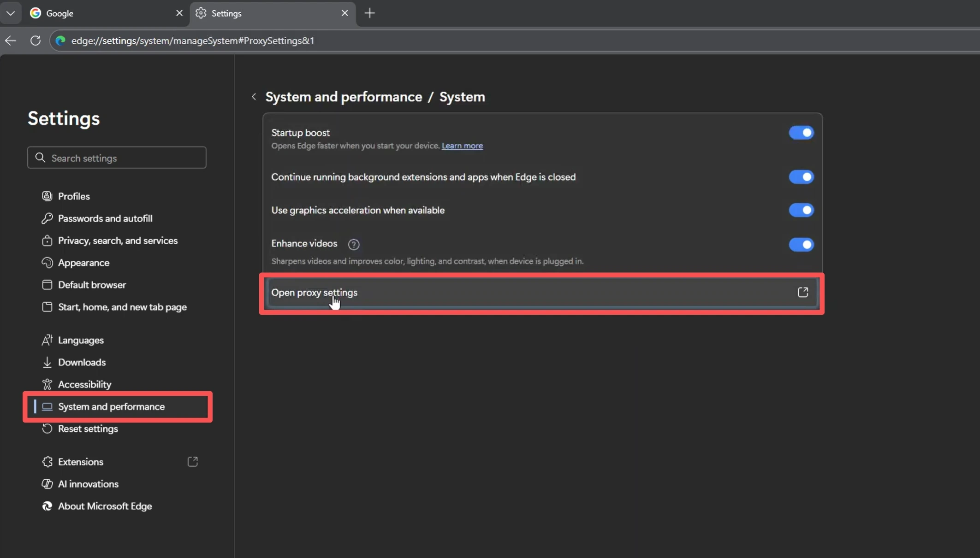Click 'System' breadcrumb heading text
The height and width of the screenshot is (558, 980).
[462, 97]
